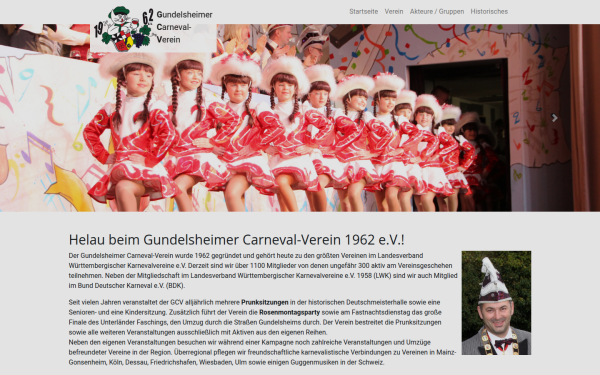Viewport: 600px width, 375px height.
Task: Click the line starting 'Gonsenheim, Köln, Dessau'
Action: tap(227, 362)
